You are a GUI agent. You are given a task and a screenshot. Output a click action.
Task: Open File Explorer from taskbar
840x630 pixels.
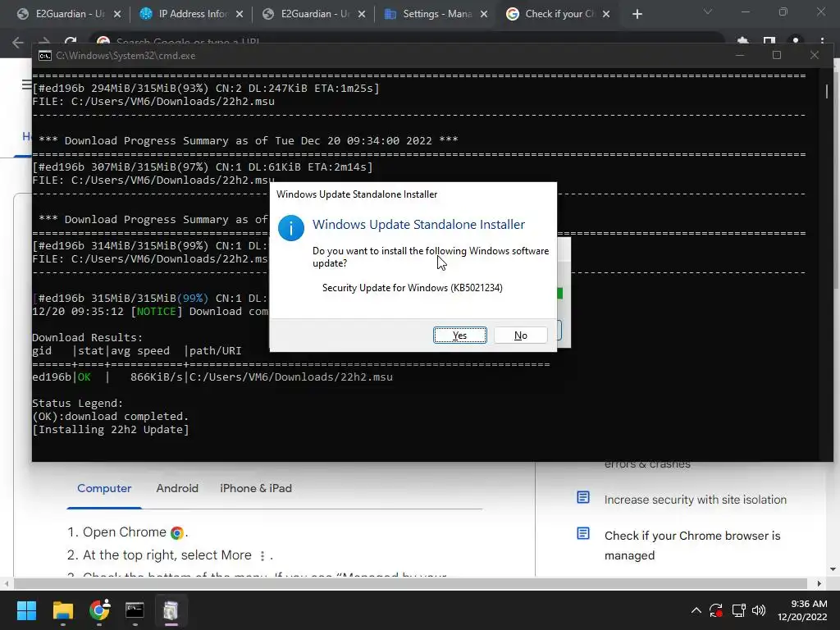pos(62,610)
